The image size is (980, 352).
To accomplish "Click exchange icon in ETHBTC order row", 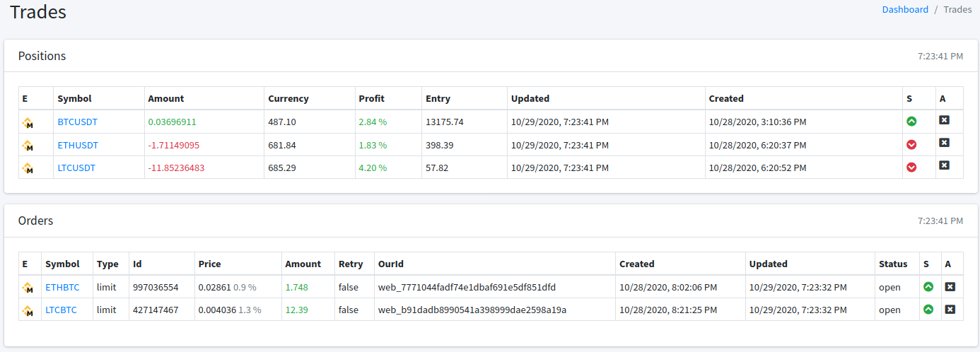I will pos(28,288).
